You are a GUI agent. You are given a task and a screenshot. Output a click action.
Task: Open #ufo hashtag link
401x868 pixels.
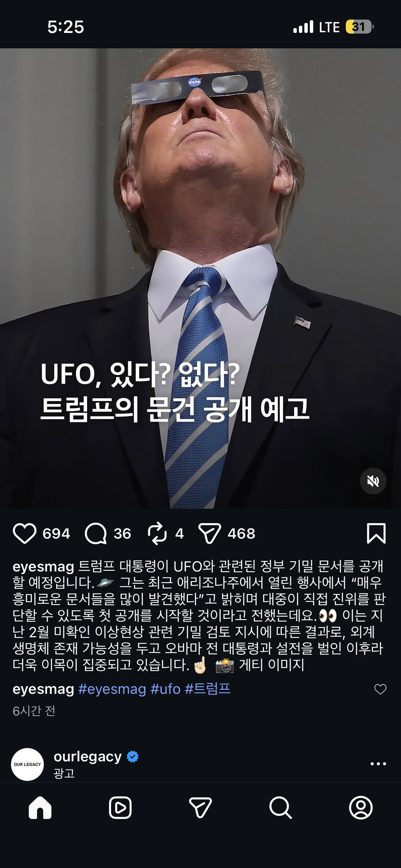click(166, 689)
